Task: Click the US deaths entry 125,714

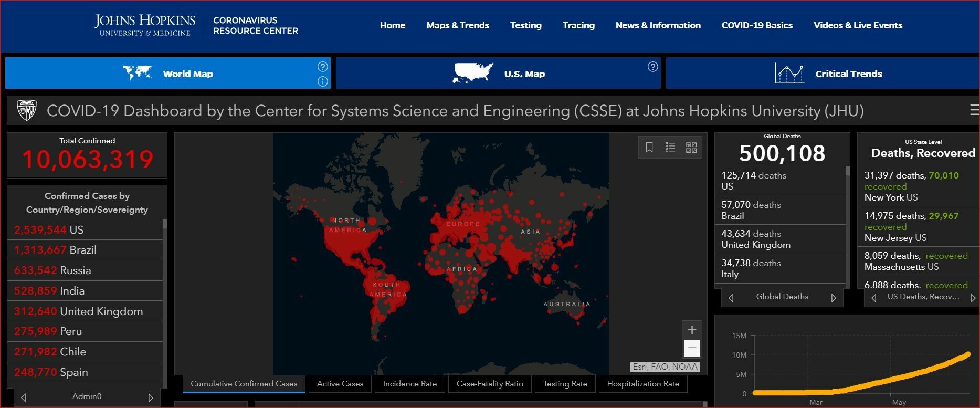Action: tap(780, 181)
